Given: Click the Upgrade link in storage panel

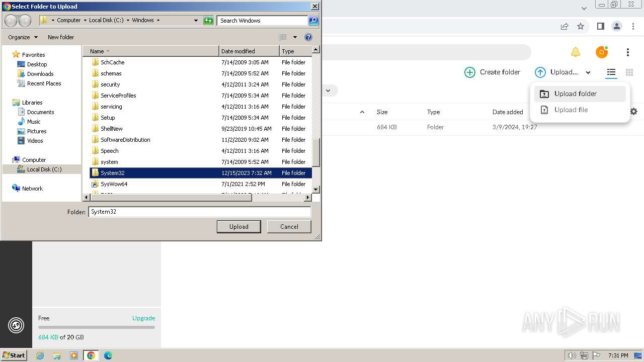Looking at the screenshot, I should tap(143, 318).
